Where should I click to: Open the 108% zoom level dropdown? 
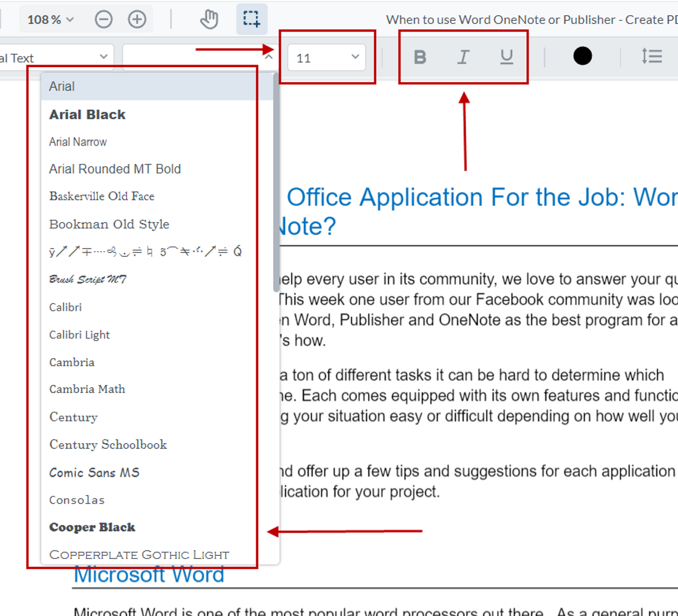[x=51, y=19]
